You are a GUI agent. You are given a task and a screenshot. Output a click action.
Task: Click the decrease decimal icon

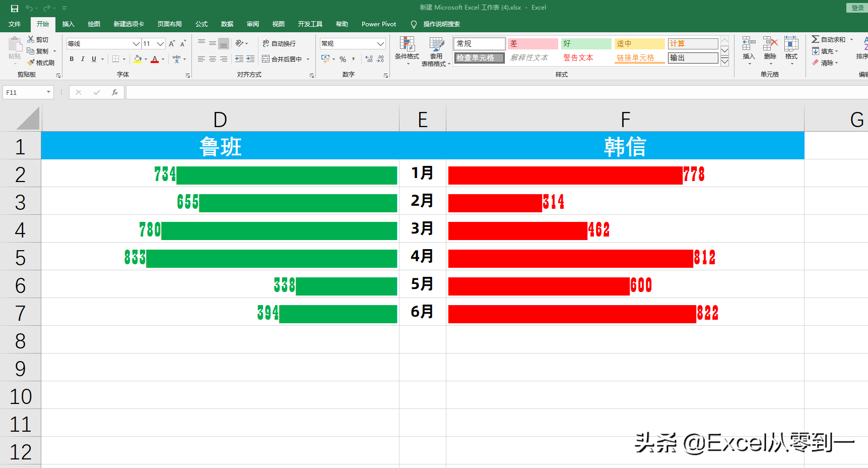click(x=380, y=59)
